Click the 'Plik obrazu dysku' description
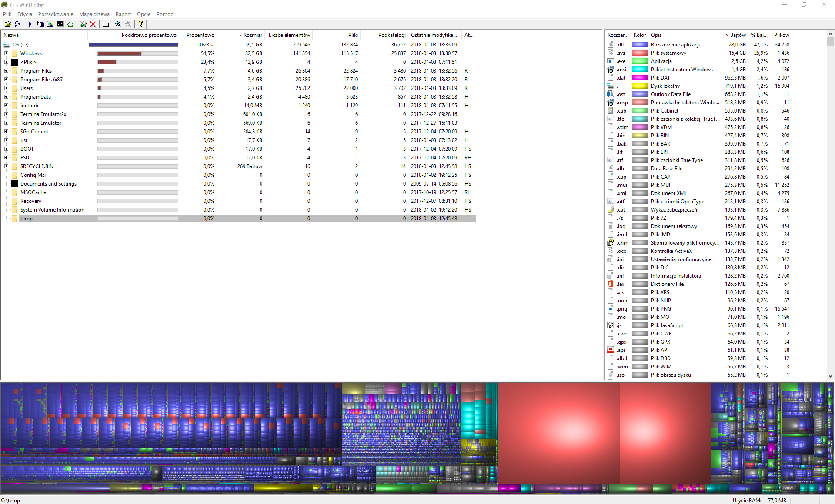 (671, 375)
